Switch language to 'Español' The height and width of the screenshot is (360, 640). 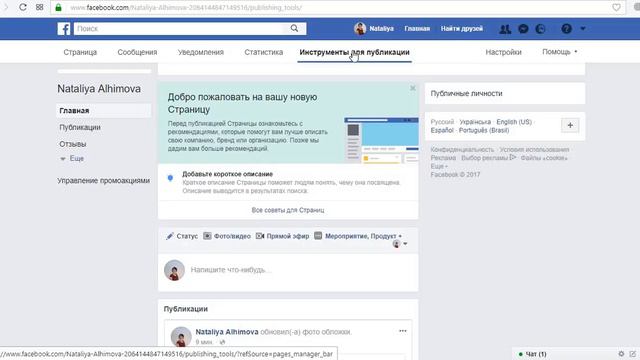[442, 130]
